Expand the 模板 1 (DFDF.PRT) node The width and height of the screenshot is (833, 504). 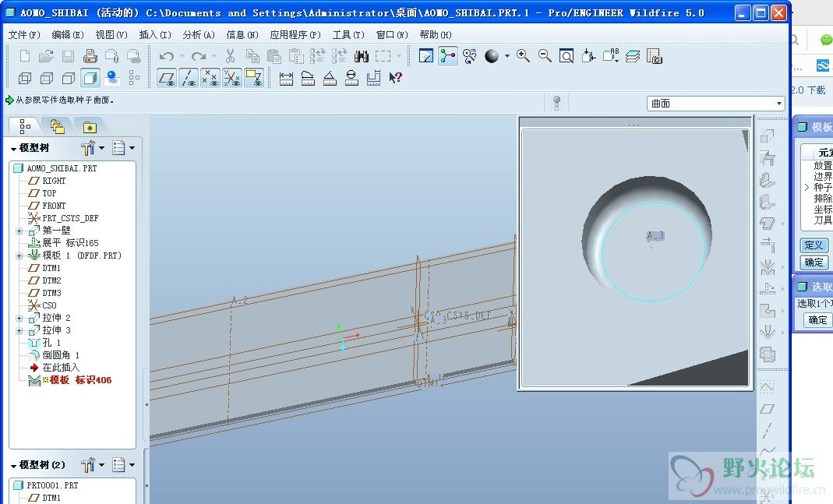pos(19,256)
